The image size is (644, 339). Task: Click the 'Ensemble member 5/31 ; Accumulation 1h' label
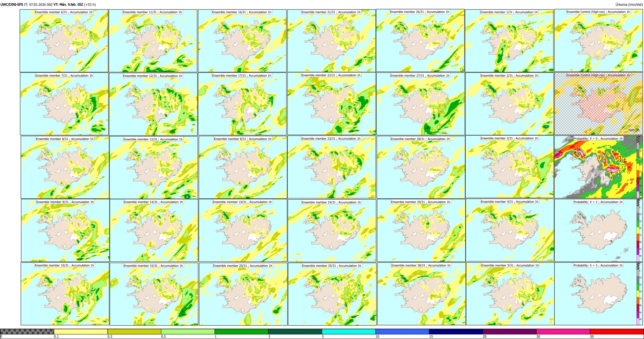(510, 265)
